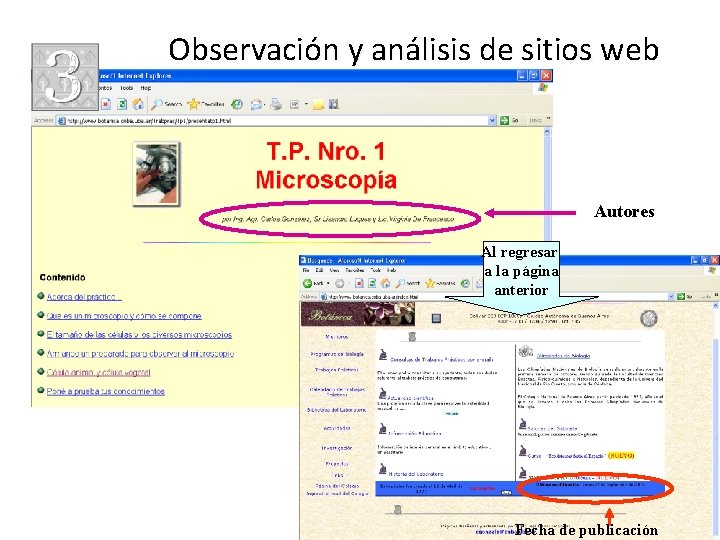Open 'Armando un preparado para observar' link
Image resolution: width=720 pixels, height=540 pixels.
coord(140,354)
